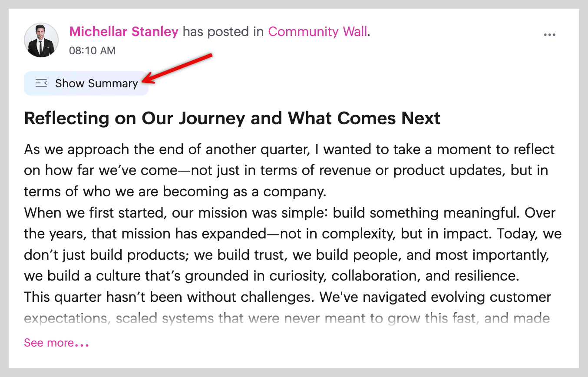
Task: Click the line starting 'don't just build products'
Action: pos(286,255)
